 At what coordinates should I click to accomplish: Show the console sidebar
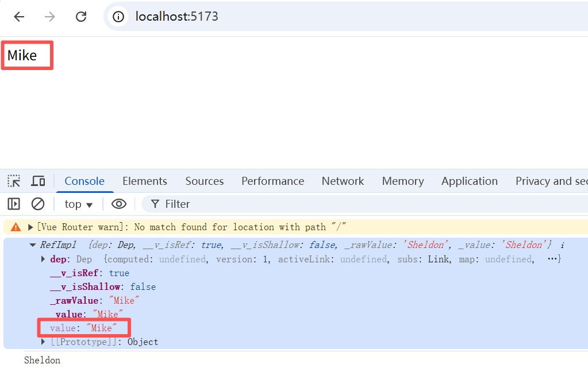point(14,204)
